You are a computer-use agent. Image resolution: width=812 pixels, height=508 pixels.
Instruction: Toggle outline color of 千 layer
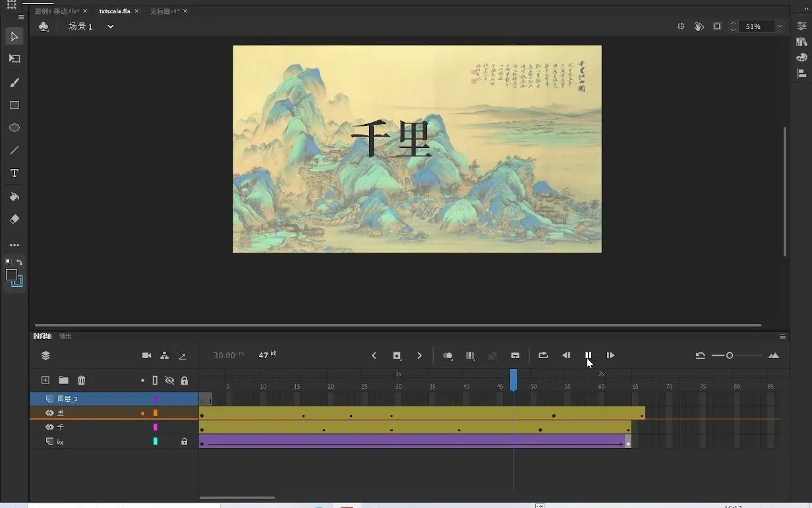[156, 427]
